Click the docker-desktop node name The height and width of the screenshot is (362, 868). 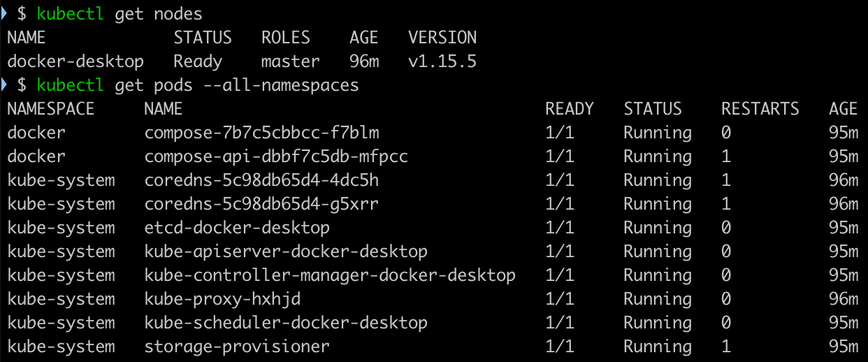[x=75, y=61]
